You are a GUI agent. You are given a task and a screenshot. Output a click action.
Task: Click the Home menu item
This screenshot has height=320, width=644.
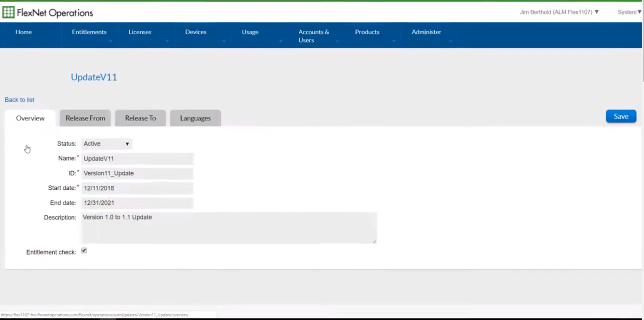[x=23, y=32]
